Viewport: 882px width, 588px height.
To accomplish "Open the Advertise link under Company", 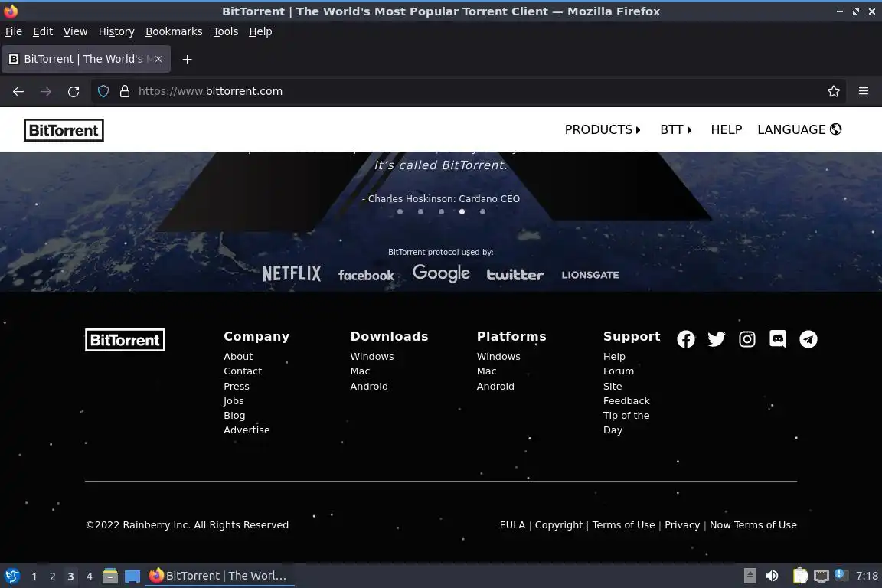I will coord(247,430).
